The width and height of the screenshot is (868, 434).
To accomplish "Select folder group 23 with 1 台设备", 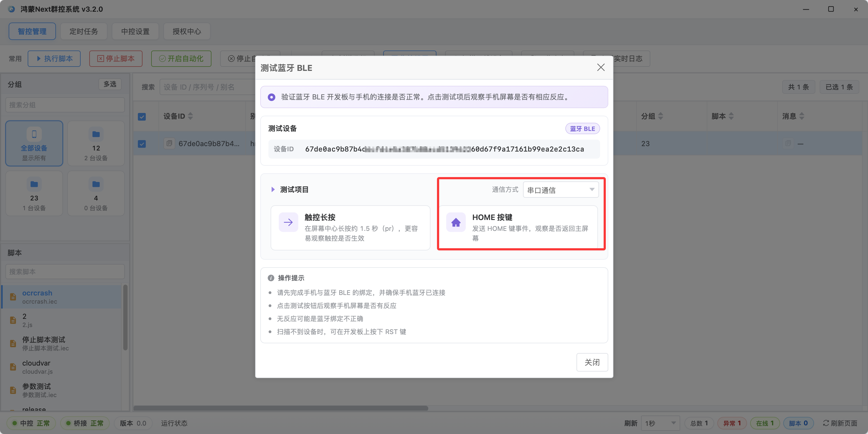I will 34,193.
